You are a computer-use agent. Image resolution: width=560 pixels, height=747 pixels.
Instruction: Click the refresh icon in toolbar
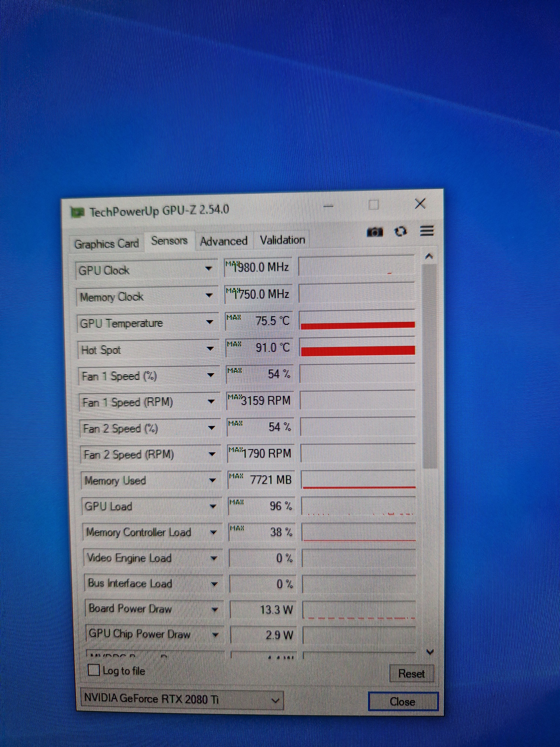point(400,232)
